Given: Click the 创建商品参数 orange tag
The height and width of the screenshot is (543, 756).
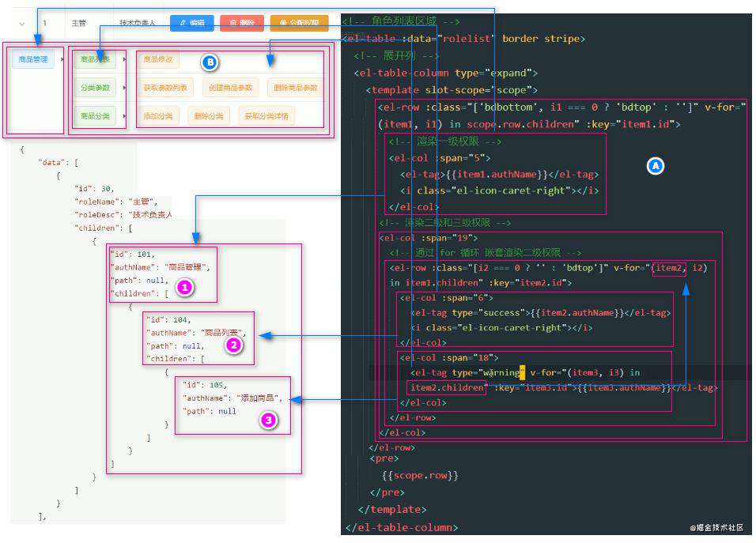Looking at the screenshot, I should tap(230, 88).
